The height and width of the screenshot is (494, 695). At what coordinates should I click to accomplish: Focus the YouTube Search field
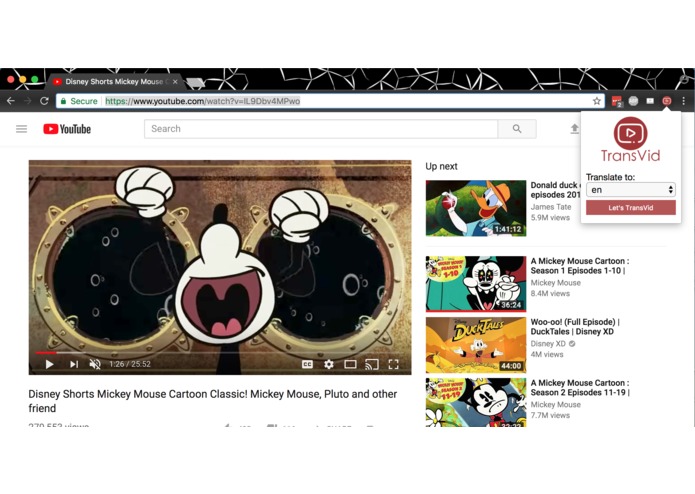[321, 129]
